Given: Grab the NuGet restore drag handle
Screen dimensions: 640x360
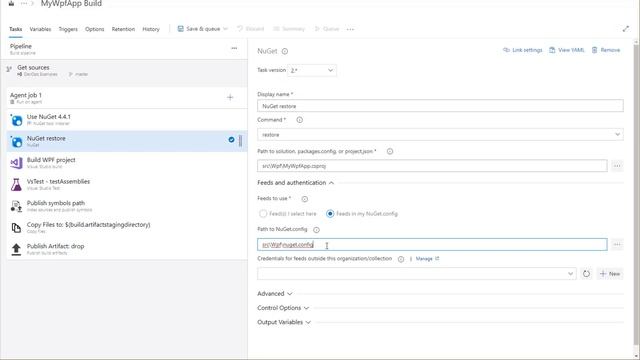Looking at the screenshot, I should (x=240, y=141).
